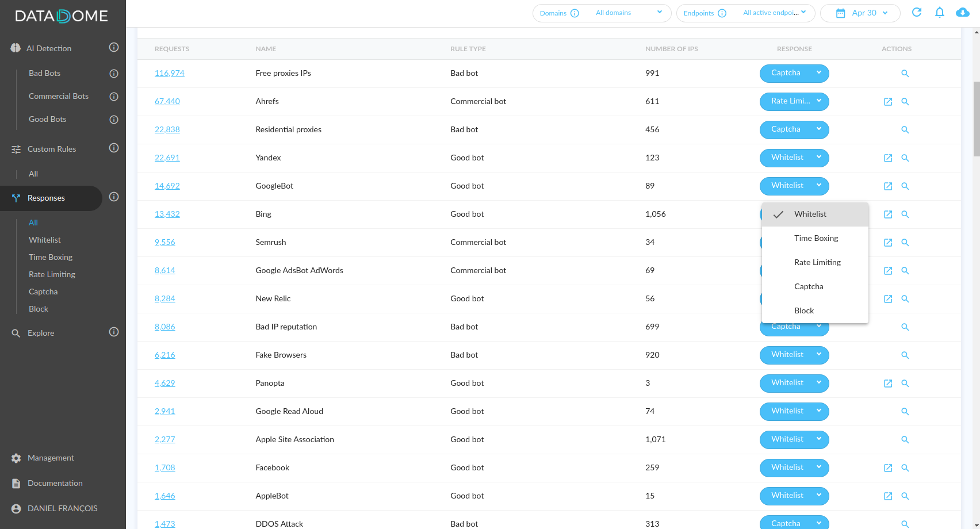The image size is (980, 529).
Task: Open info icon beside Commercial Bots
Action: tap(114, 97)
